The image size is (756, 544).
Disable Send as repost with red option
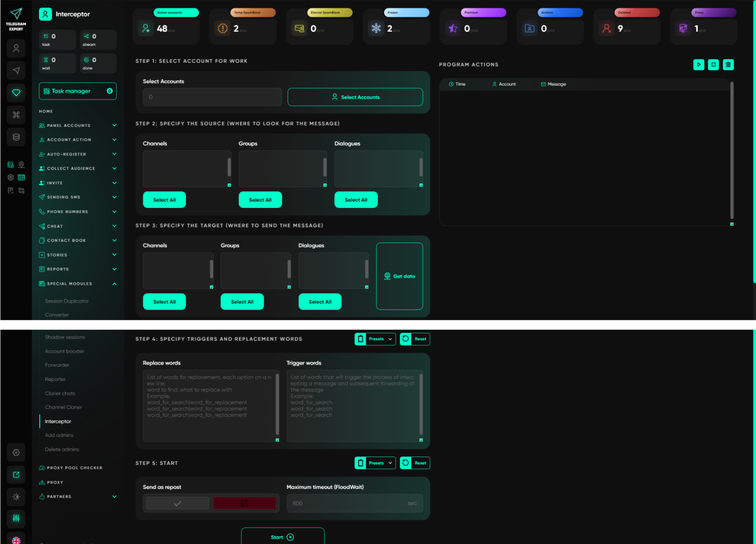coord(244,503)
